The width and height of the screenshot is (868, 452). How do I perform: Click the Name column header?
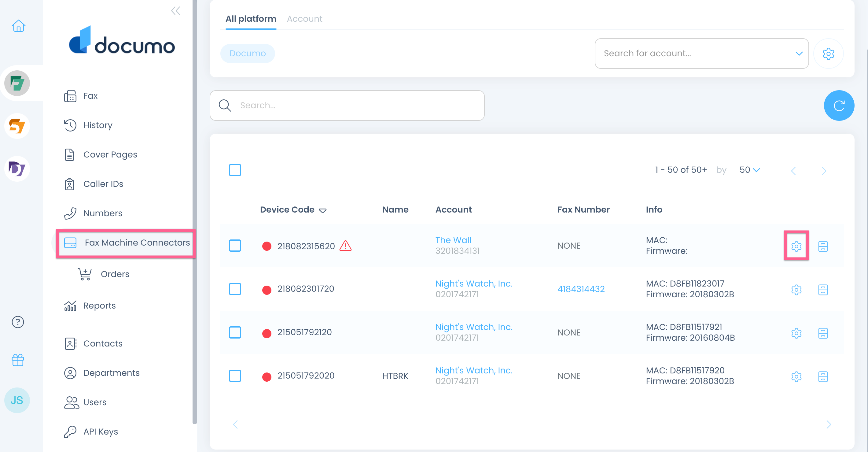pyautogui.click(x=395, y=210)
